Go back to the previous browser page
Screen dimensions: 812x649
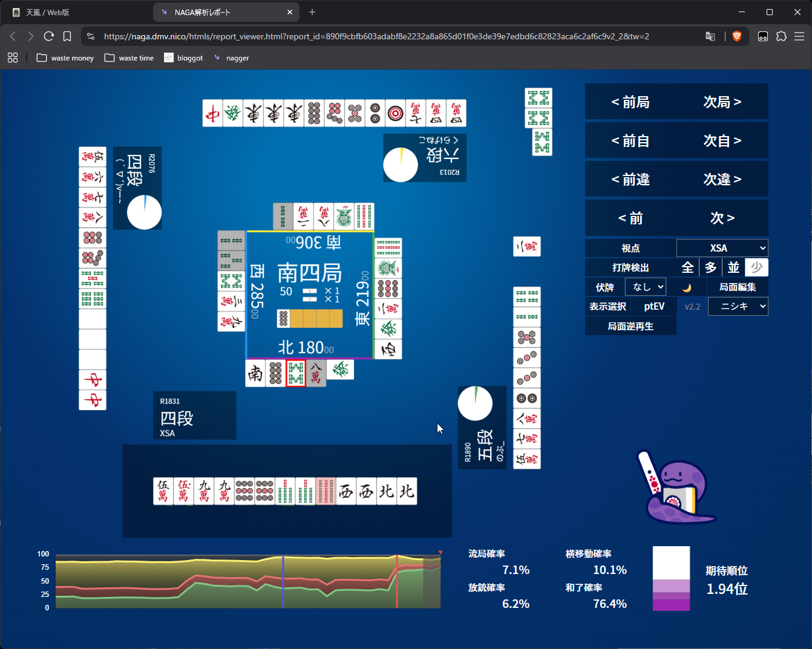13,36
